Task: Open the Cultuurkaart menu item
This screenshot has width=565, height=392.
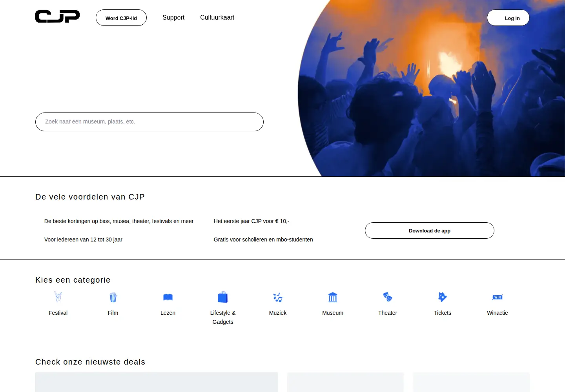Action: (217, 17)
